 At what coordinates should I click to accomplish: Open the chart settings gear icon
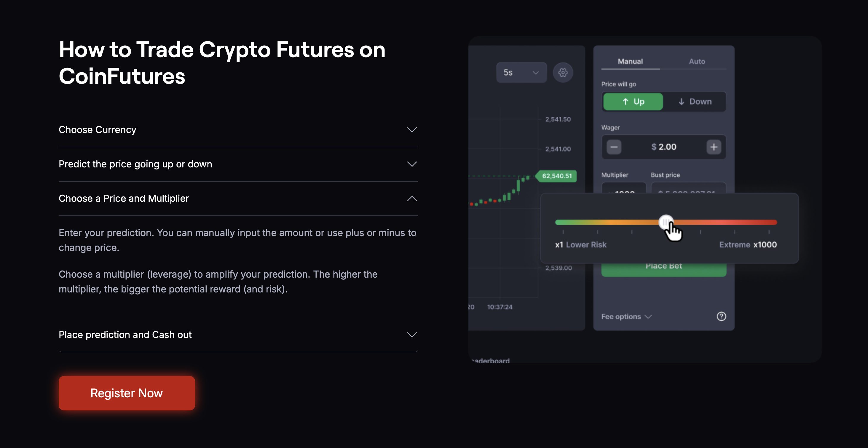pos(563,72)
